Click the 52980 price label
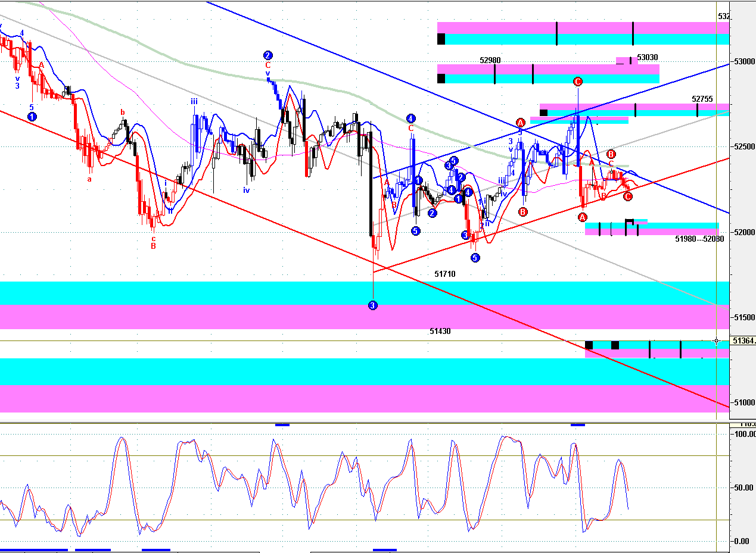 tap(490, 60)
